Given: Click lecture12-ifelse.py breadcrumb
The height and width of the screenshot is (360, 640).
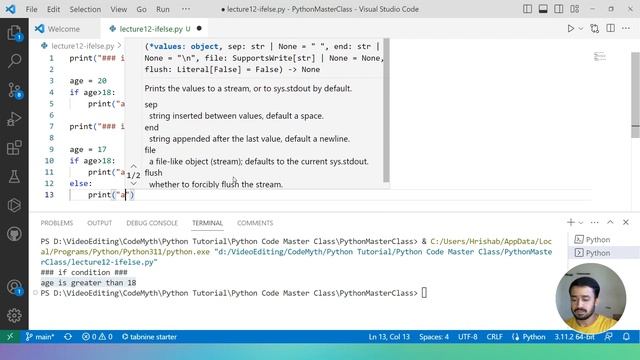Looking at the screenshot, I should pos(83,46).
